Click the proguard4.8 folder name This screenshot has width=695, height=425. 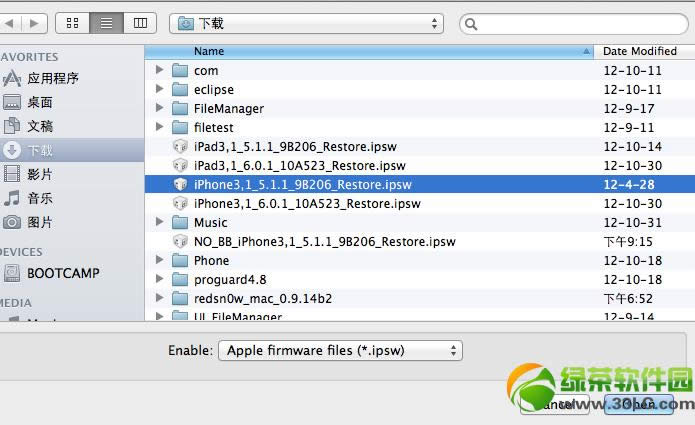pos(230,280)
